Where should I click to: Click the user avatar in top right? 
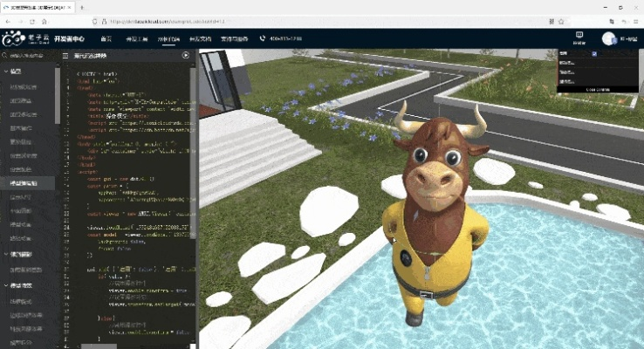(609, 38)
